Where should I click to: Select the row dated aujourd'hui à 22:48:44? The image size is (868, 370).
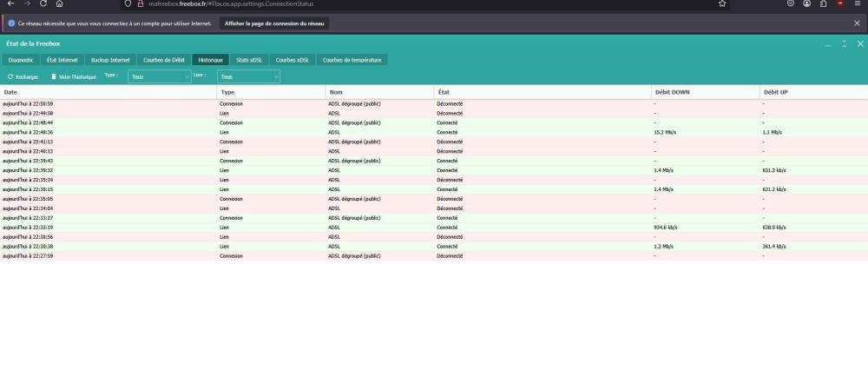coord(434,122)
